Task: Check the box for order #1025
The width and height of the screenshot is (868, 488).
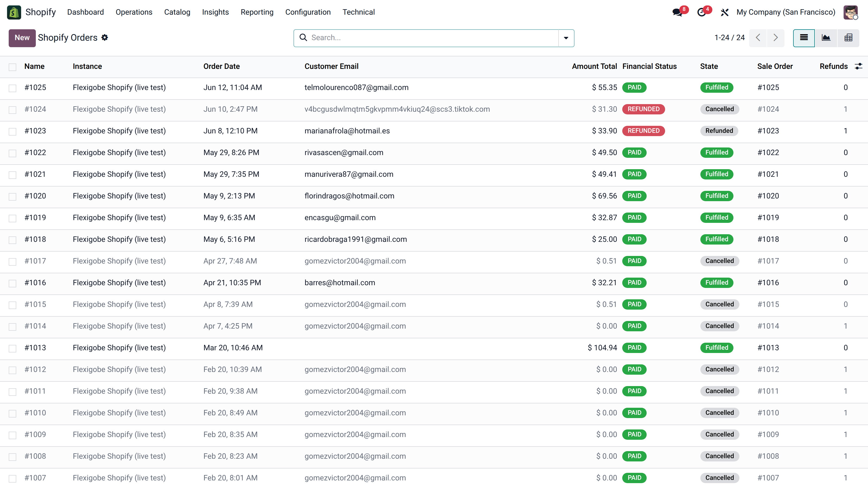Action: click(x=12, y=88)
